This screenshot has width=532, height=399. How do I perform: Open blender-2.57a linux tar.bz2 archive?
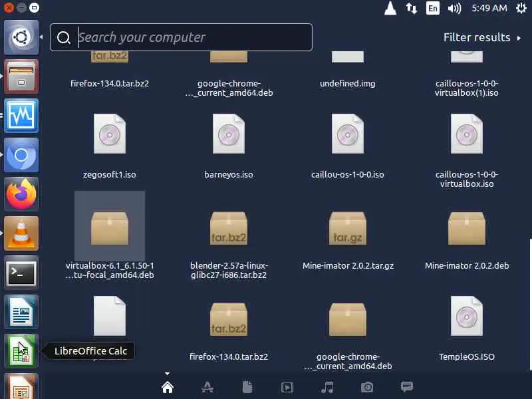229,228
